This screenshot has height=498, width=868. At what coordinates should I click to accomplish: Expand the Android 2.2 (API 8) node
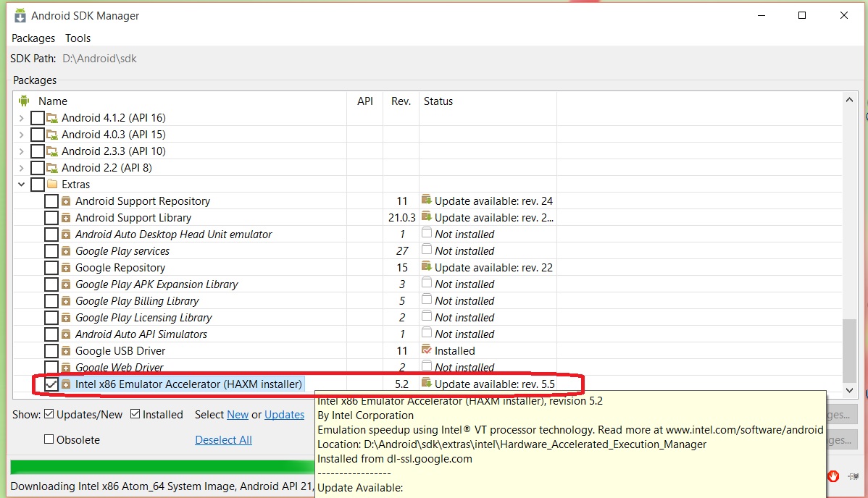click(21, 168)
